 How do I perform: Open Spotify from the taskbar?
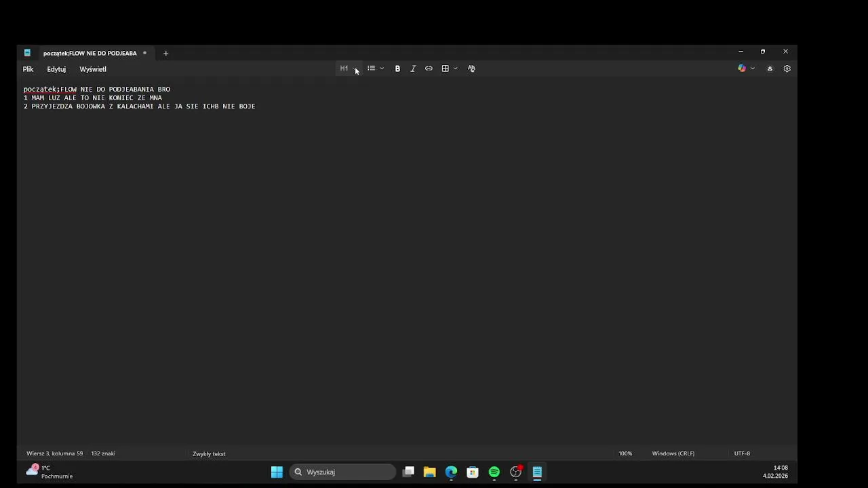tap(494, 472)
